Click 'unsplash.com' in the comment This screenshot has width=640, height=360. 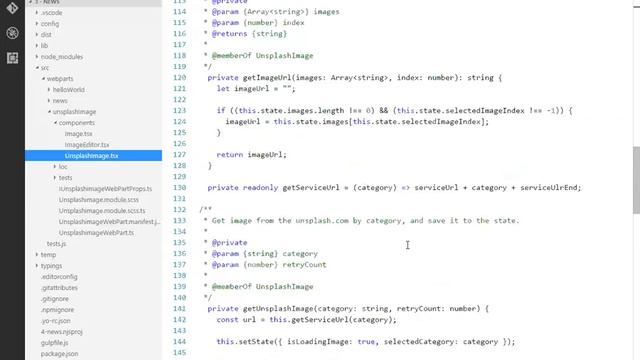322,221
